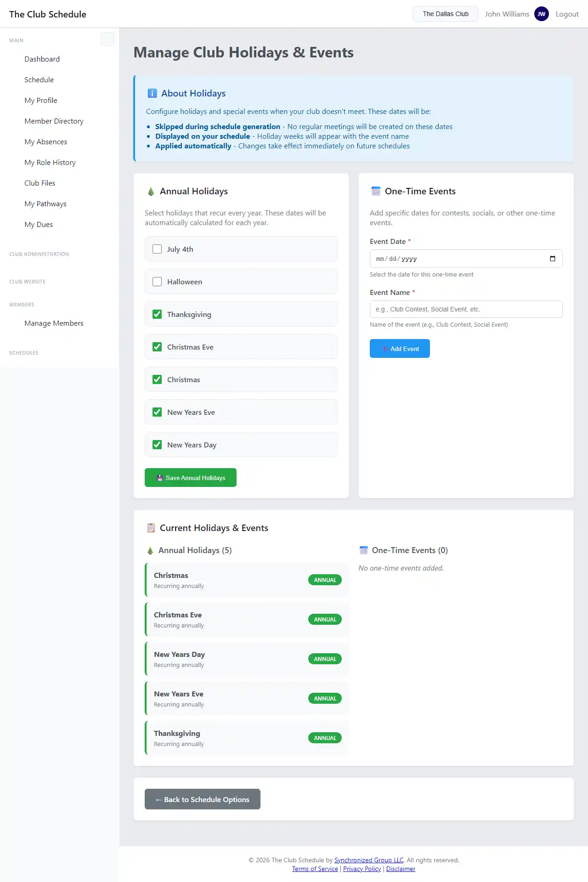Click the Thanksgiving entry in current holidays list

pos(247,738)
